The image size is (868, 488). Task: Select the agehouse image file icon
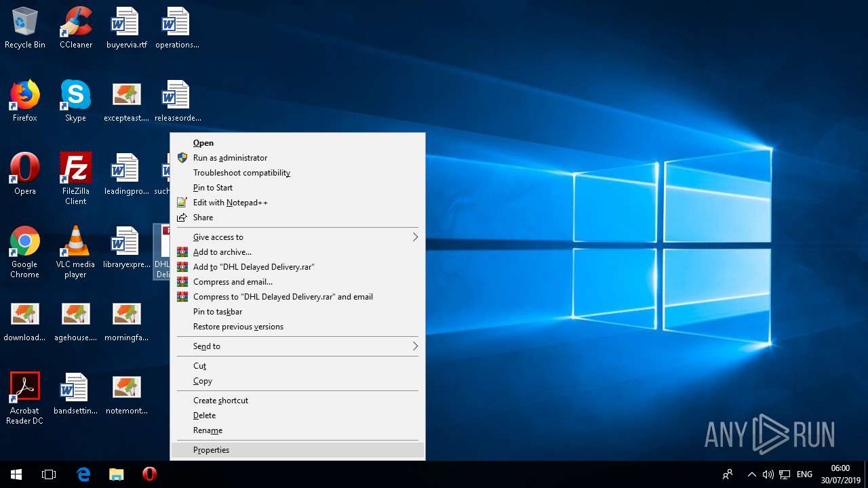(x=75, y=321)
